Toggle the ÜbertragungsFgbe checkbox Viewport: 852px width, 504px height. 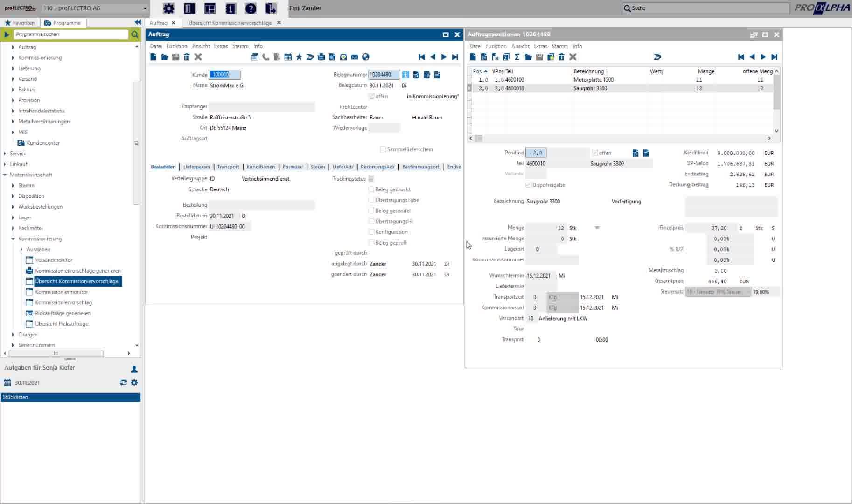pos(371,200)
